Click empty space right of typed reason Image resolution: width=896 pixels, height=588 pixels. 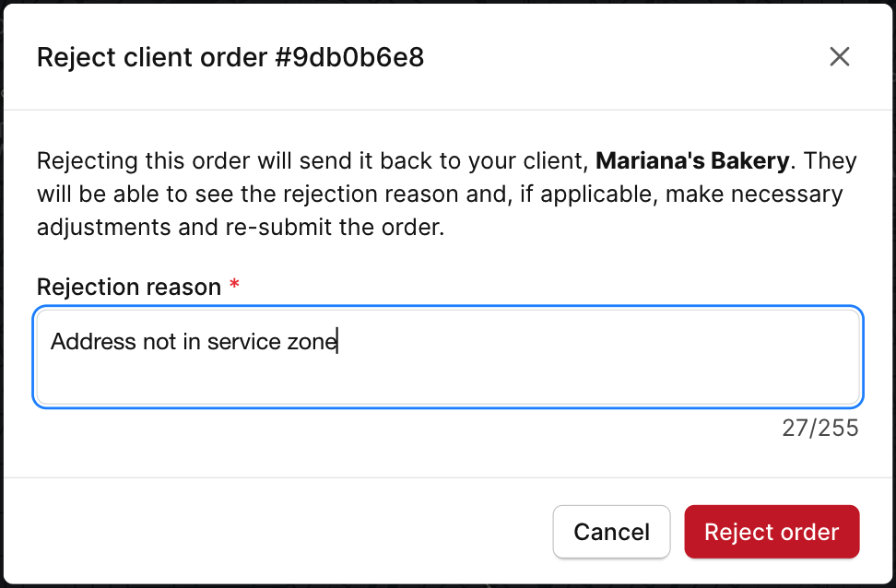pos(599,343)
